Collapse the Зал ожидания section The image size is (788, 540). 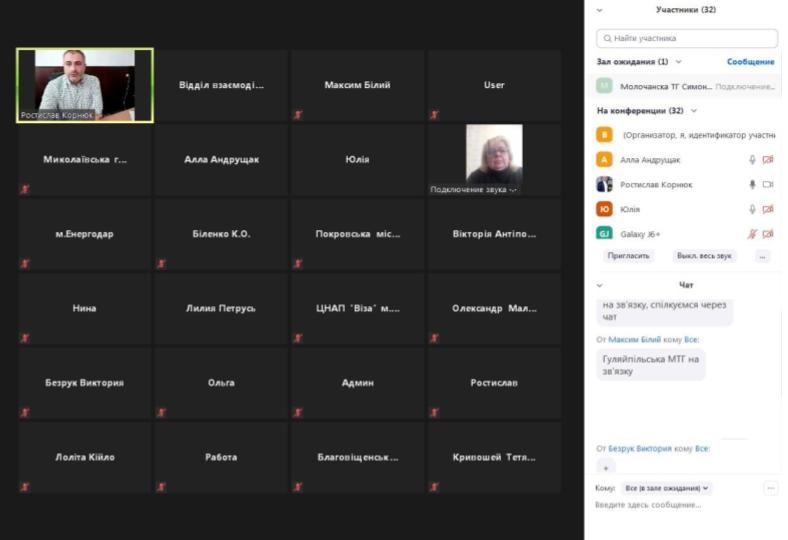tap(677, 62)
